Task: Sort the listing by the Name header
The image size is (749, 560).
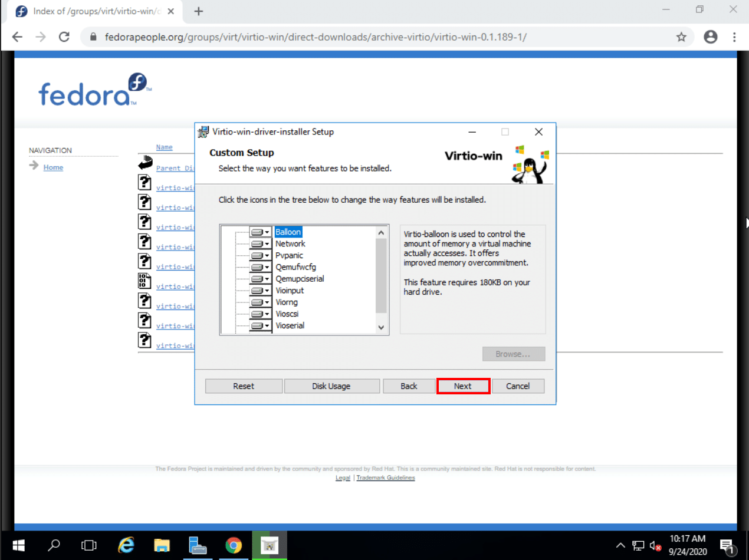Action: tap(164, 147)
